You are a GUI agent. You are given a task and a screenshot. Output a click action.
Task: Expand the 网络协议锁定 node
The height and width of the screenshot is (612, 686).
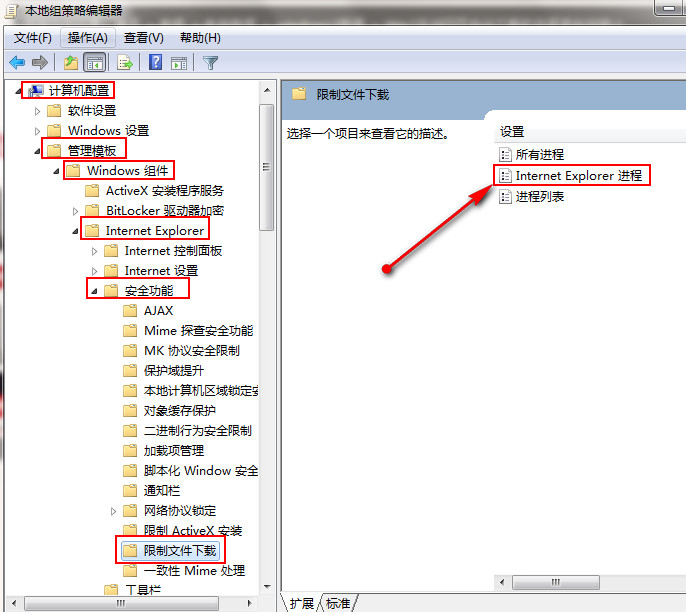coord(113,511)
